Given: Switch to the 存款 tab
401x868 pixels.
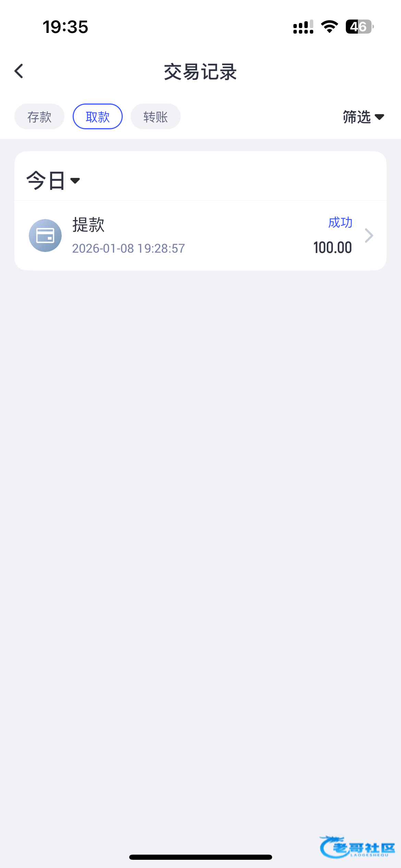Looking at the screenshot, I should click(39, 117).
